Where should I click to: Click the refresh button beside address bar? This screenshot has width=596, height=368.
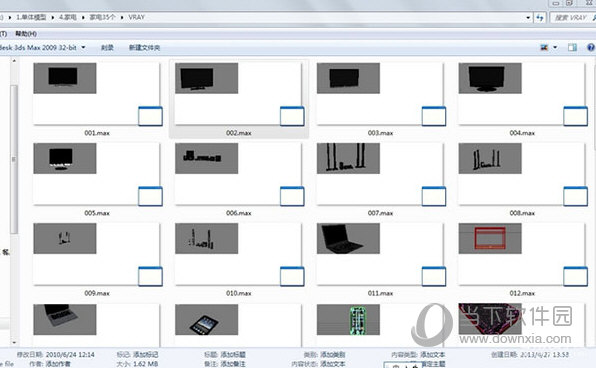coord(540,17)
